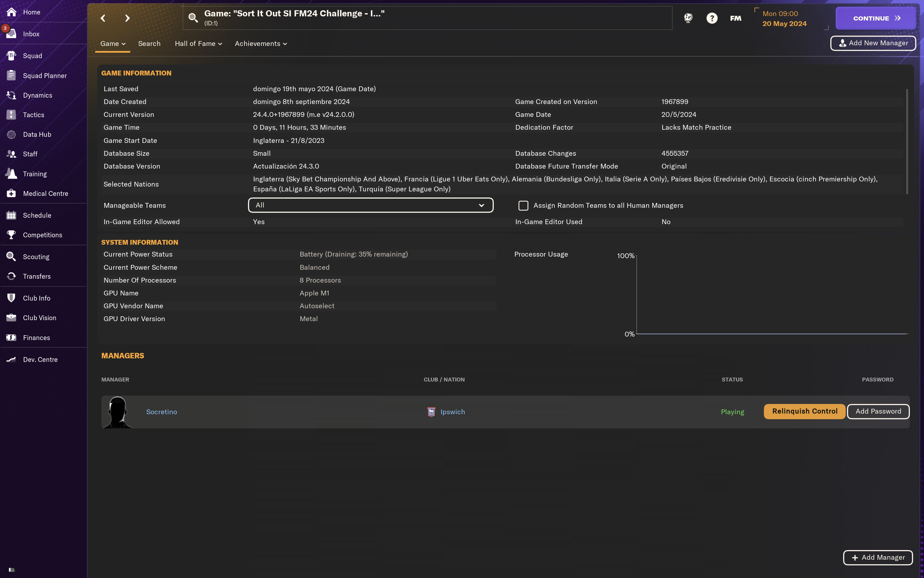Open the Scouting magnifier icon
This screenshot has width=924, height=578.
[x=12, y=257]
